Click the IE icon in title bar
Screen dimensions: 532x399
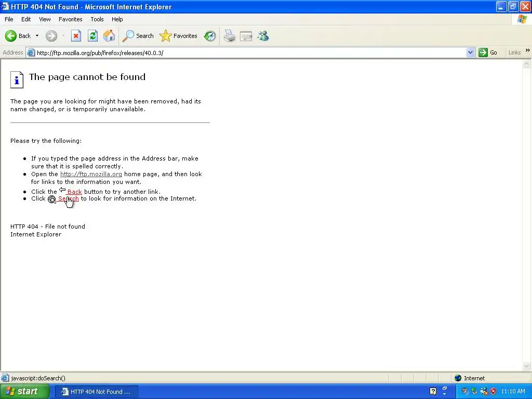point(5,6)
